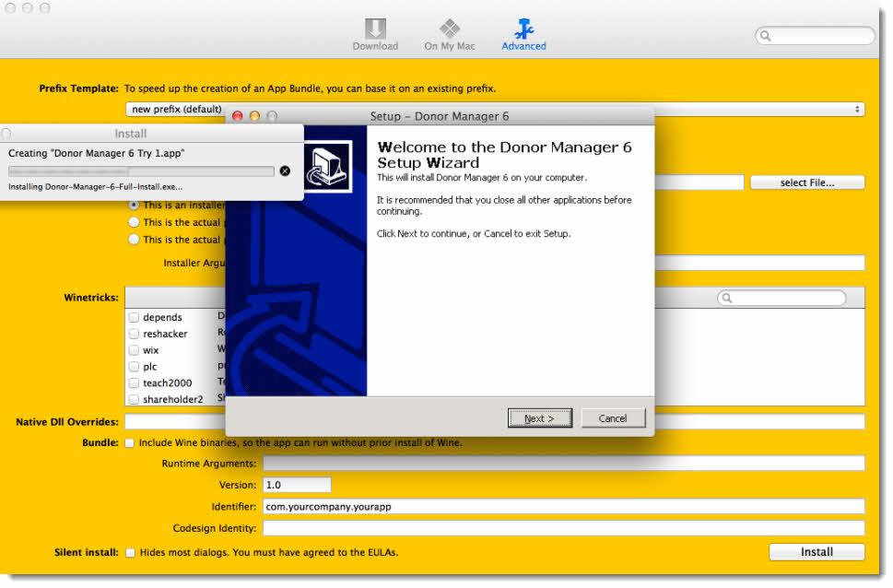Enable Include Wine binaries checkbox

(x=130, y=442)
